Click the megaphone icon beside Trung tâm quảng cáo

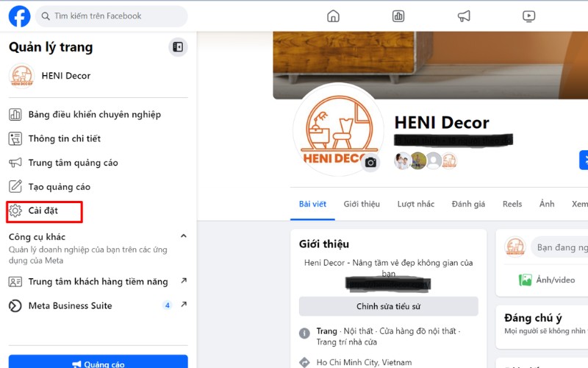(x=15, y=163)
